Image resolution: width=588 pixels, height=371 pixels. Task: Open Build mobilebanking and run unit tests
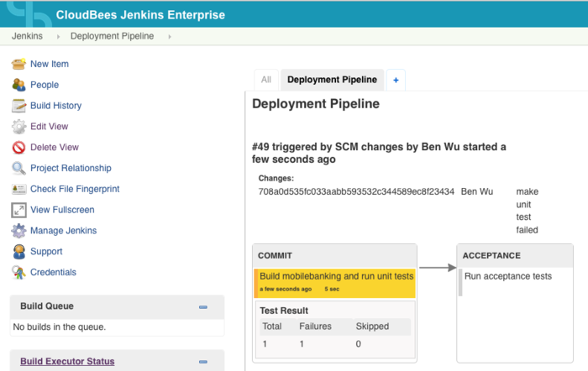click(336, 276)
